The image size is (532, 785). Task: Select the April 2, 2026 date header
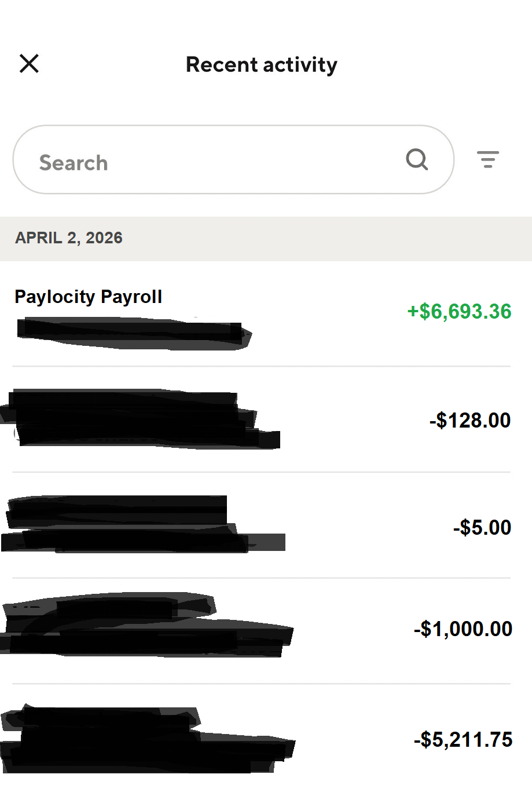69,238
